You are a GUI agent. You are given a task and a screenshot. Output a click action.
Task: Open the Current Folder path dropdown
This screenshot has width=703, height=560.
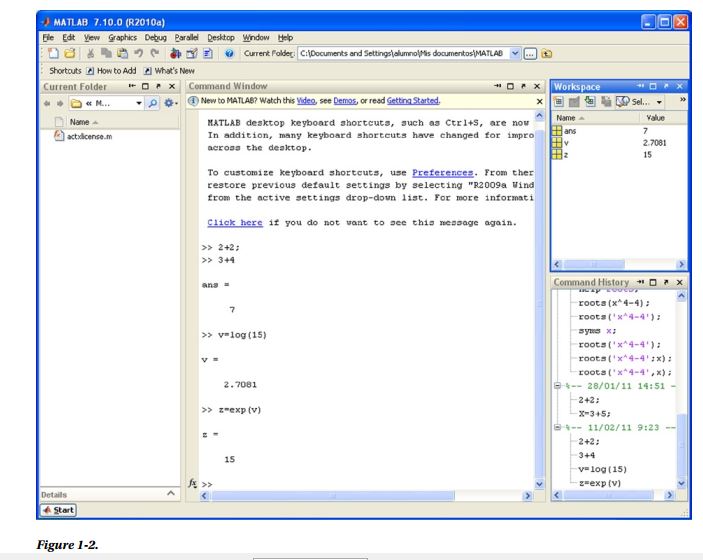click(x=515, y=53)
